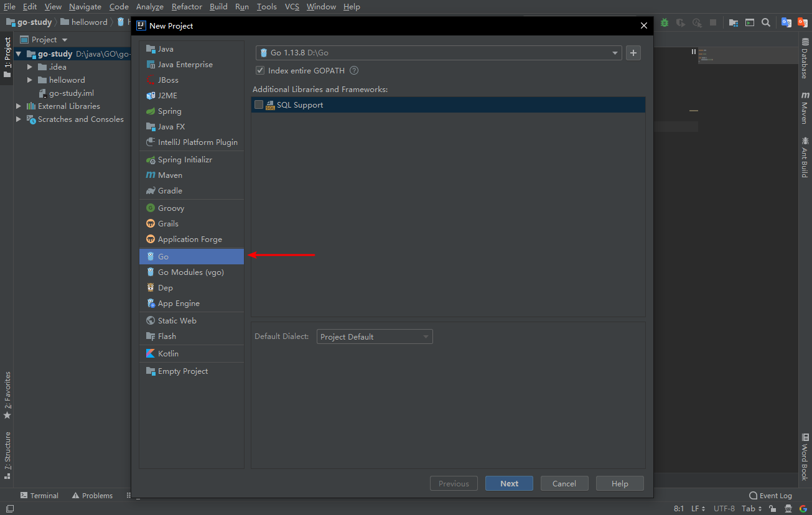Open the Maven side tool window

point(805,108)
